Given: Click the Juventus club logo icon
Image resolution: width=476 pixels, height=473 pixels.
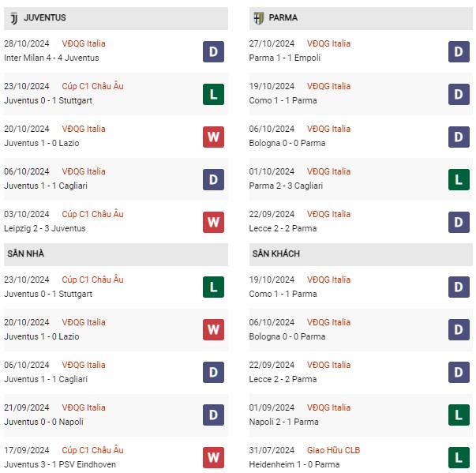Looking at the screenshot, I should (x=14, y=18).
